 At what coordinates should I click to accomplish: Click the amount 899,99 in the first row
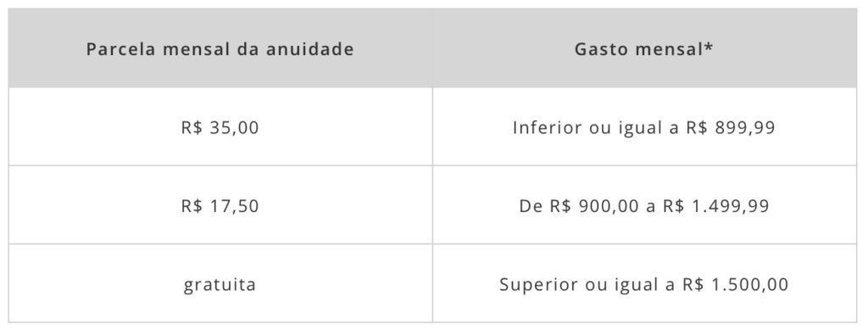coord(745,128)
